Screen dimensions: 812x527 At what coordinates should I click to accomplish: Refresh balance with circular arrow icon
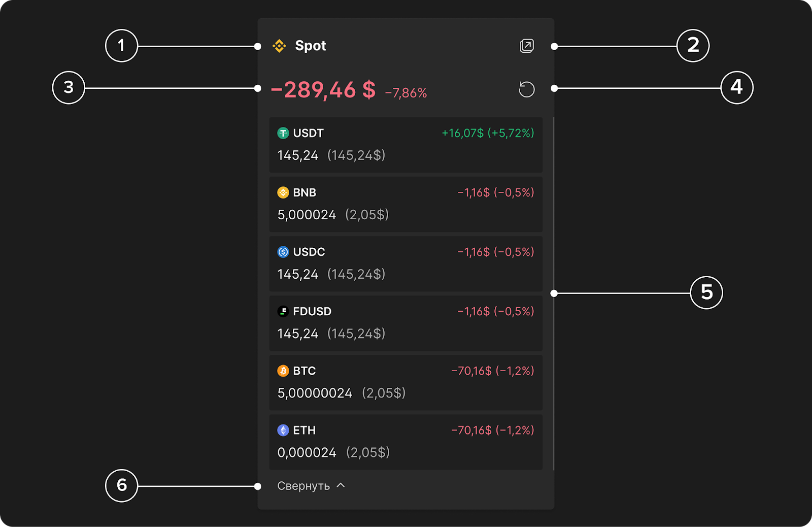pyautogui.click(x=527, y=89)
